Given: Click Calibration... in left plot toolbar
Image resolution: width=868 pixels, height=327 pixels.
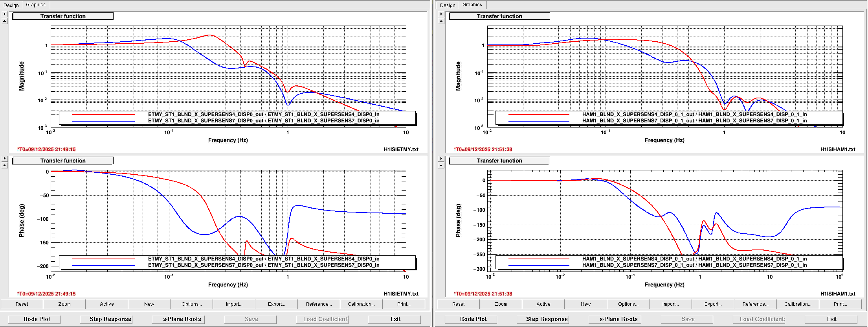Looking at the screenshot, I should tap(361, 304).
